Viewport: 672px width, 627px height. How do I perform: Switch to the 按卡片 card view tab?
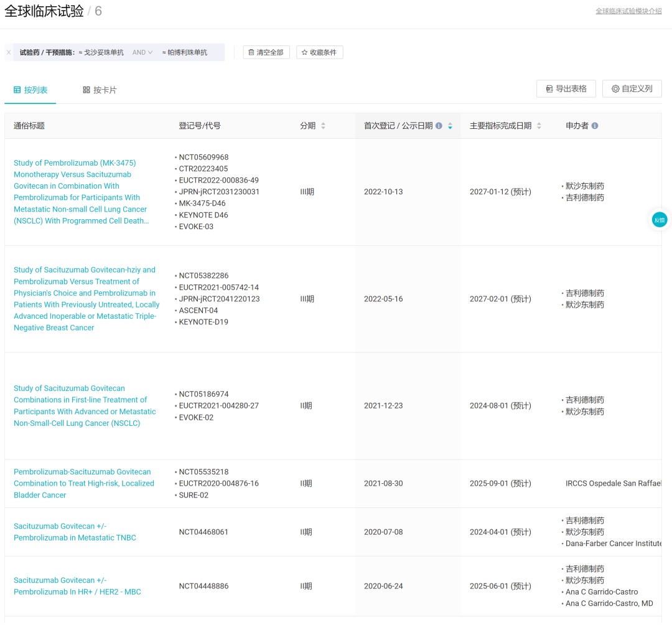tap(100, 90)
